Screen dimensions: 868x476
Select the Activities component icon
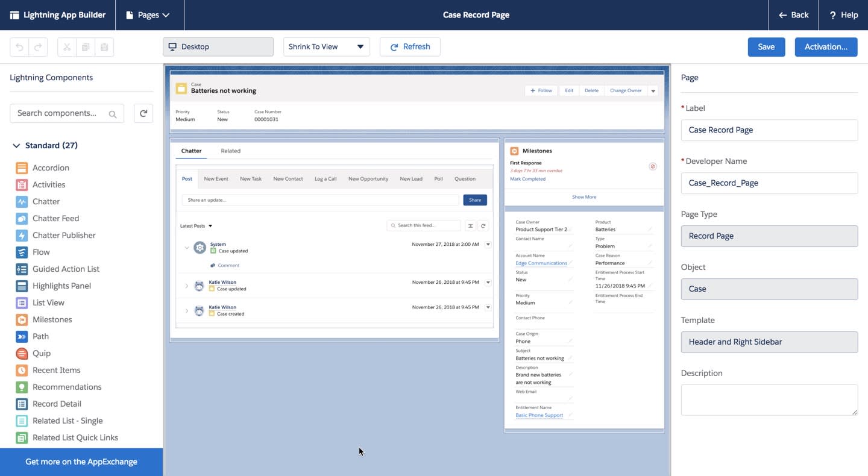click(x=22, y=185)
